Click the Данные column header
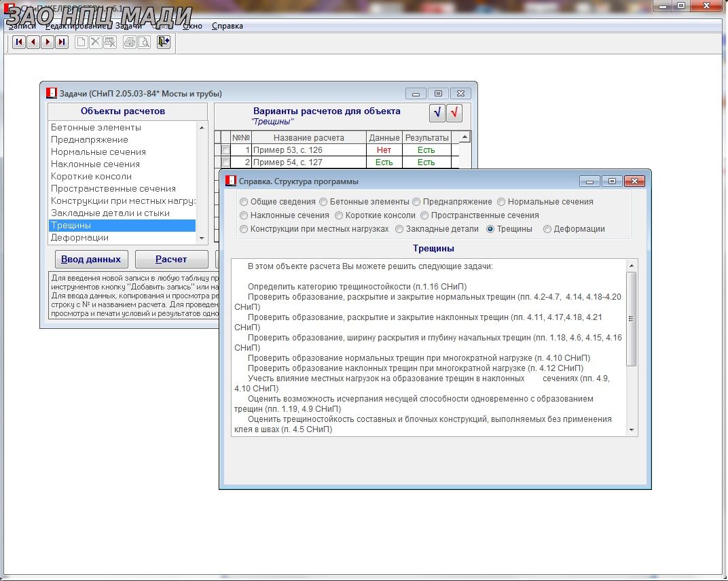Screen dimensions: 728x581 [384, 137]
